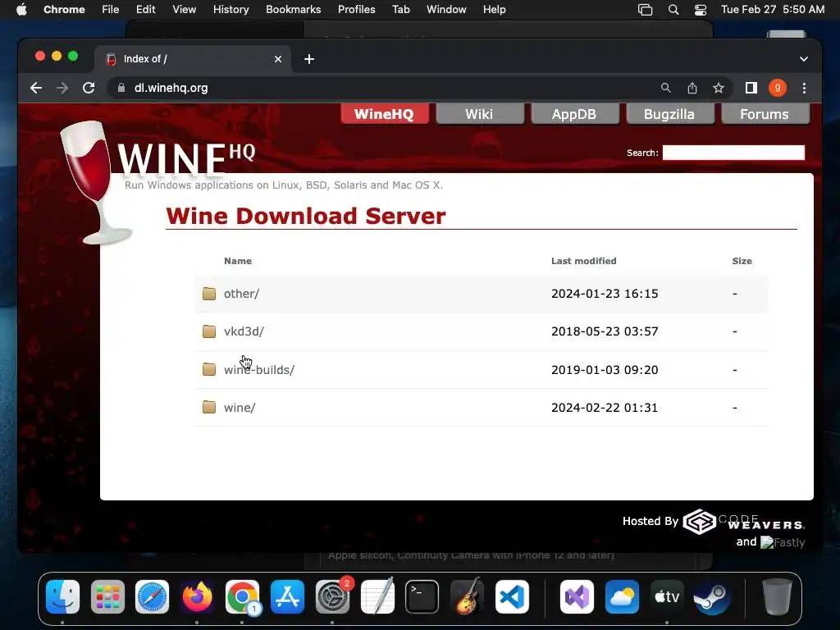Expand the tab search chevron
The image size is (840, 630).
(x=804, y=59)
